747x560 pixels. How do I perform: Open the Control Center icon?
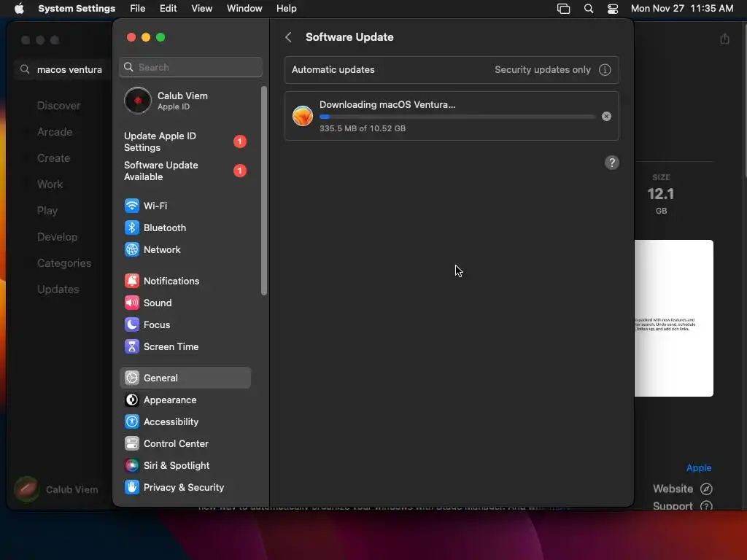click(131, 444)
